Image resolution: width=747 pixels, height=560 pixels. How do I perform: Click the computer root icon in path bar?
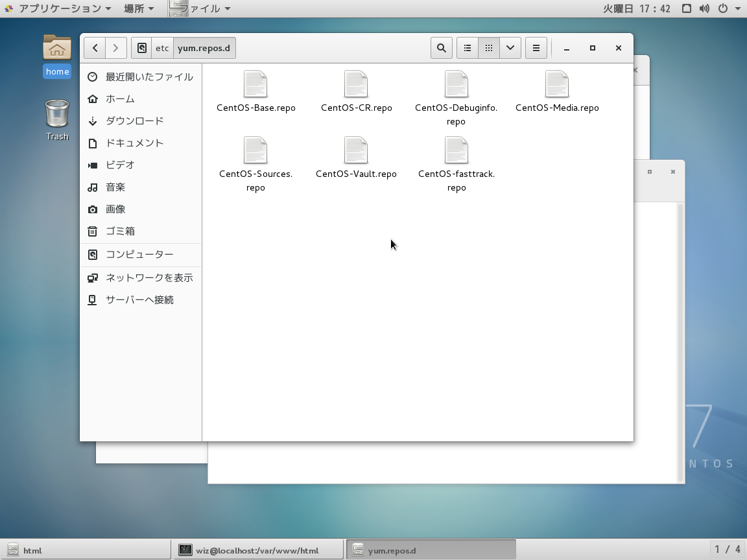142,48
